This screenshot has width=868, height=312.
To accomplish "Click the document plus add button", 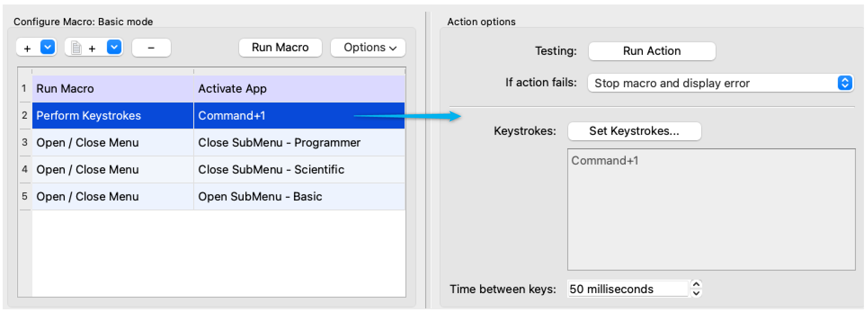I will [85, 48].
